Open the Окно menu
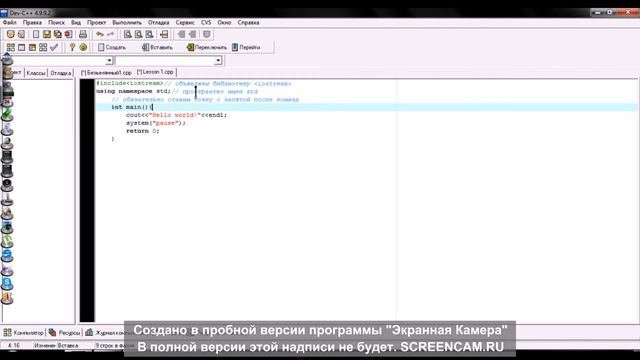640x360 pixels. 224,22
